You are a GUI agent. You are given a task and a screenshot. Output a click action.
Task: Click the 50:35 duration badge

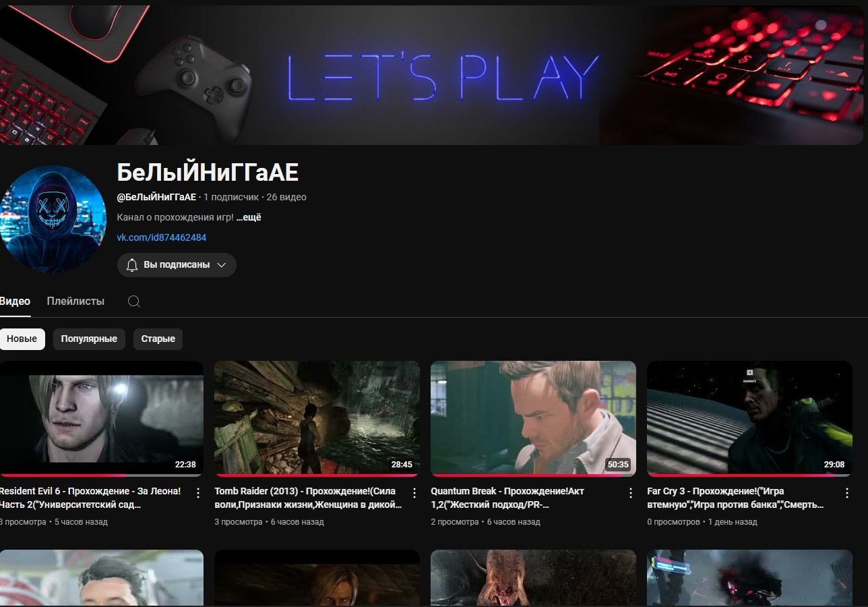coord(618,465)
